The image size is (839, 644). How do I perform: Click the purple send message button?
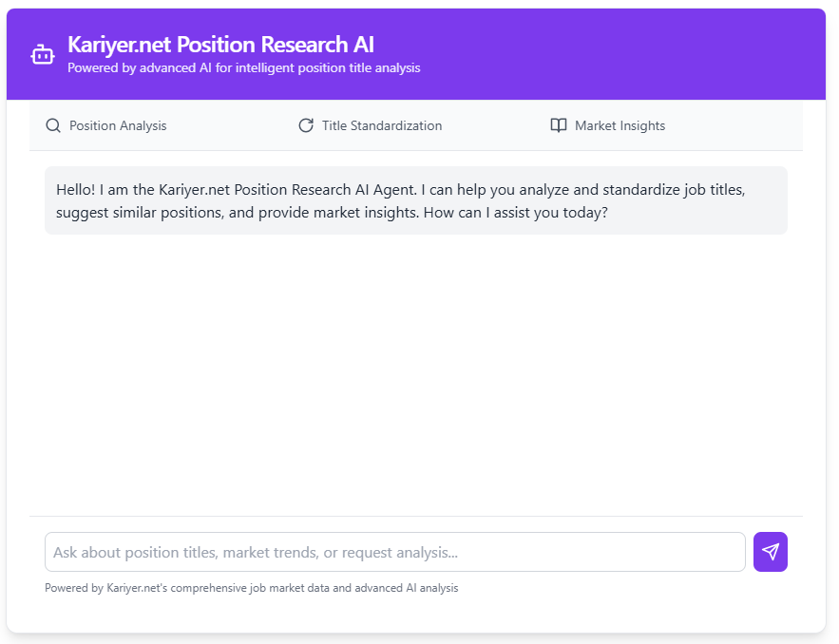(770, 552)
